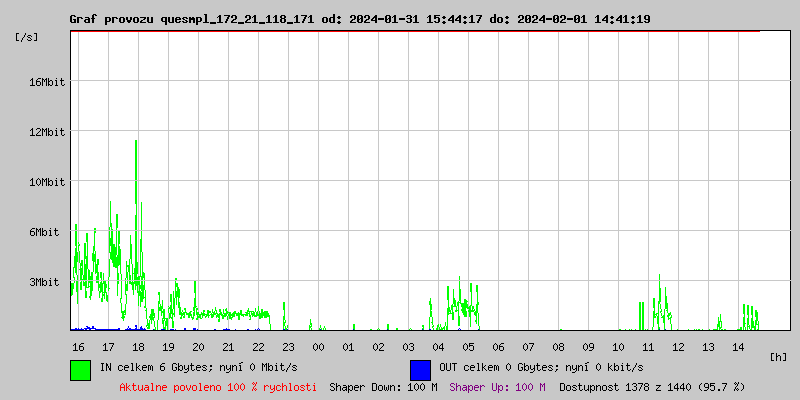
Task: Click the green IN legend color square
Action: pyautogui.click(x=80, y=369)
